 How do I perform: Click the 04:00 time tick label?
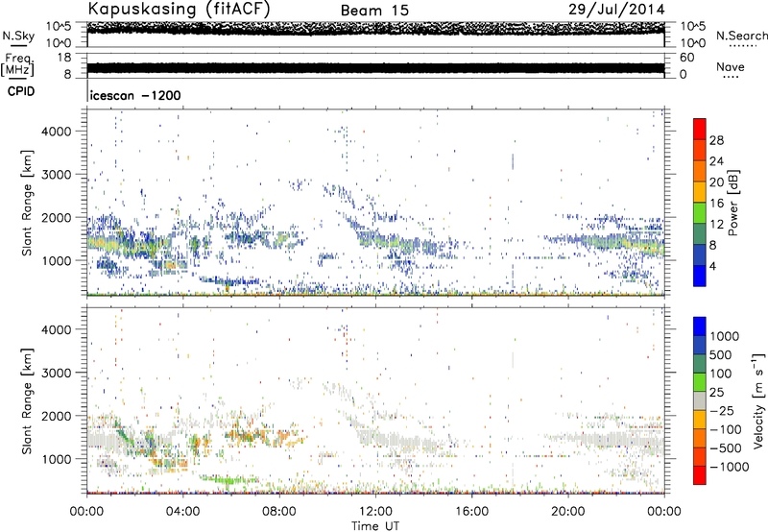tap(183, 512)
